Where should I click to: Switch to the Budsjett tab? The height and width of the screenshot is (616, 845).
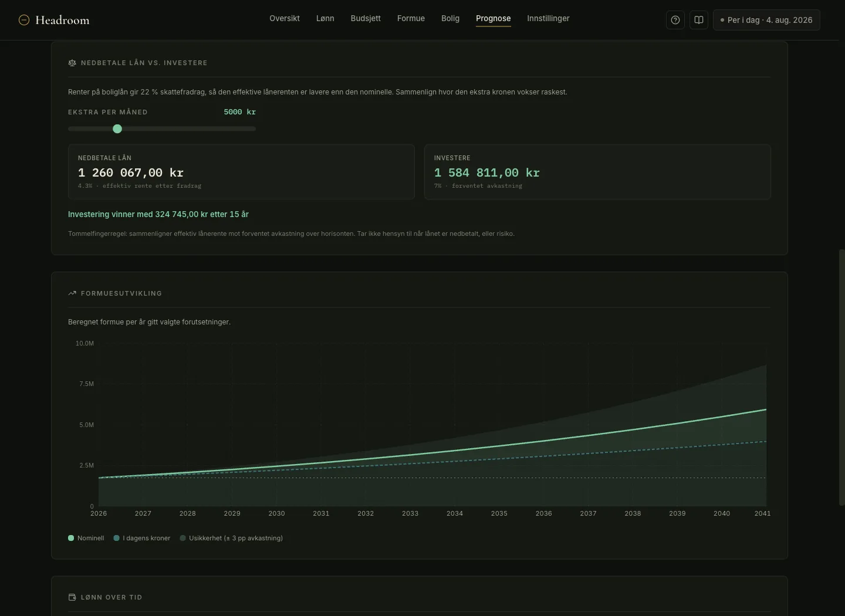pos(366,18)
